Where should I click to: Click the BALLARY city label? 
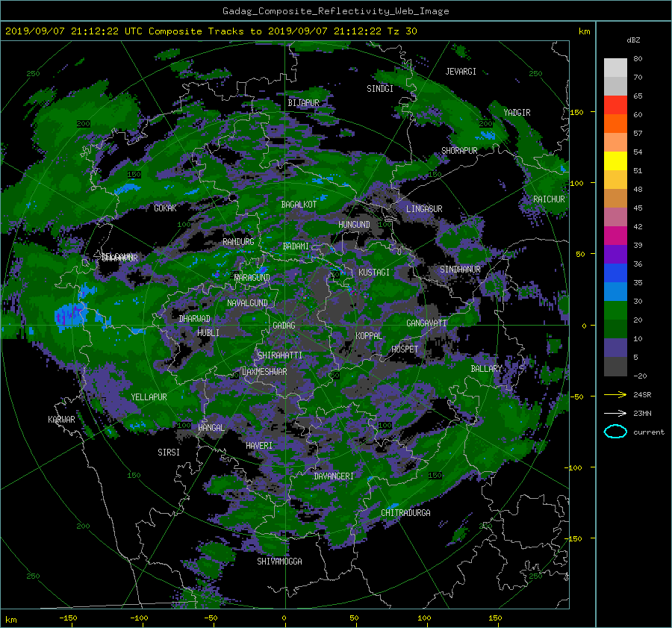tap(486, 369)
